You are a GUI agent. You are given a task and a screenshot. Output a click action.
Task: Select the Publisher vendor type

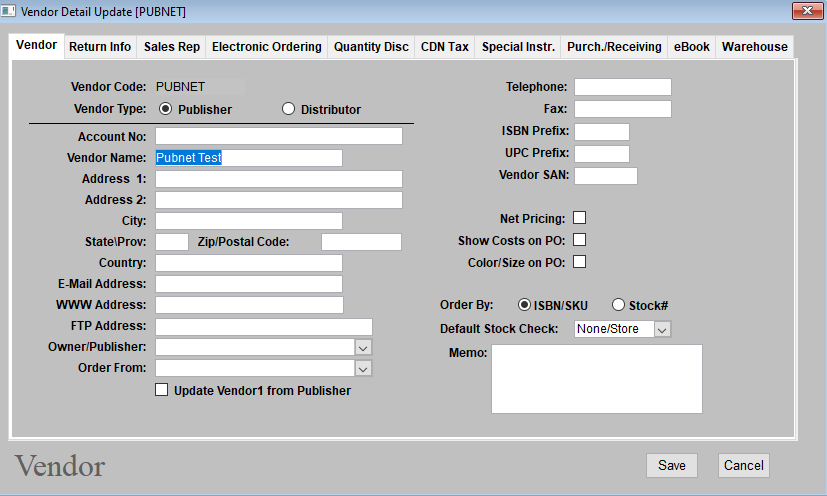click(166, 109)
